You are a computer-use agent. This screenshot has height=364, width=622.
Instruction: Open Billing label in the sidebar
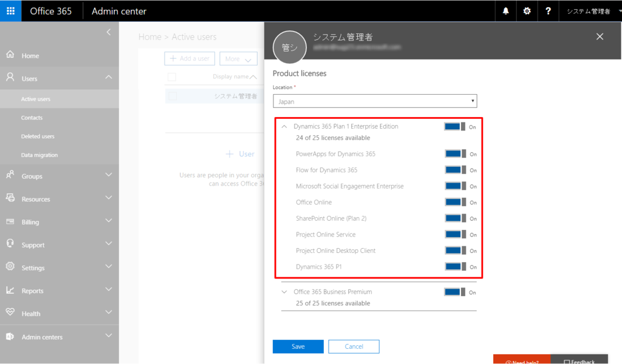(30, 222)
